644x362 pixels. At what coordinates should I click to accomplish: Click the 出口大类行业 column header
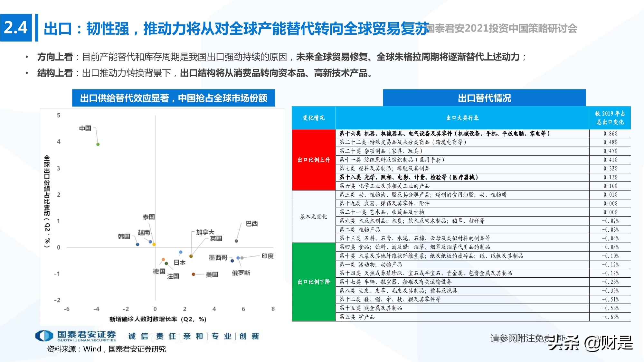(462, 118)
